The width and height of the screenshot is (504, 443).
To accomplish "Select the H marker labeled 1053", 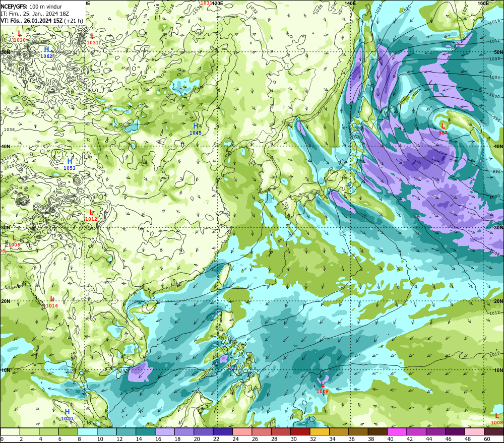I will (x=70, y=161).
